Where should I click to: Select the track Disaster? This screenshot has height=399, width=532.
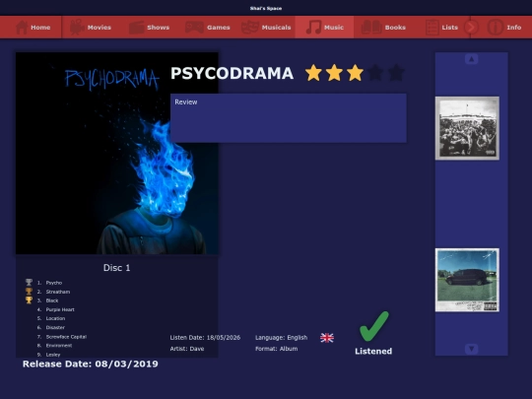[55, 327]
